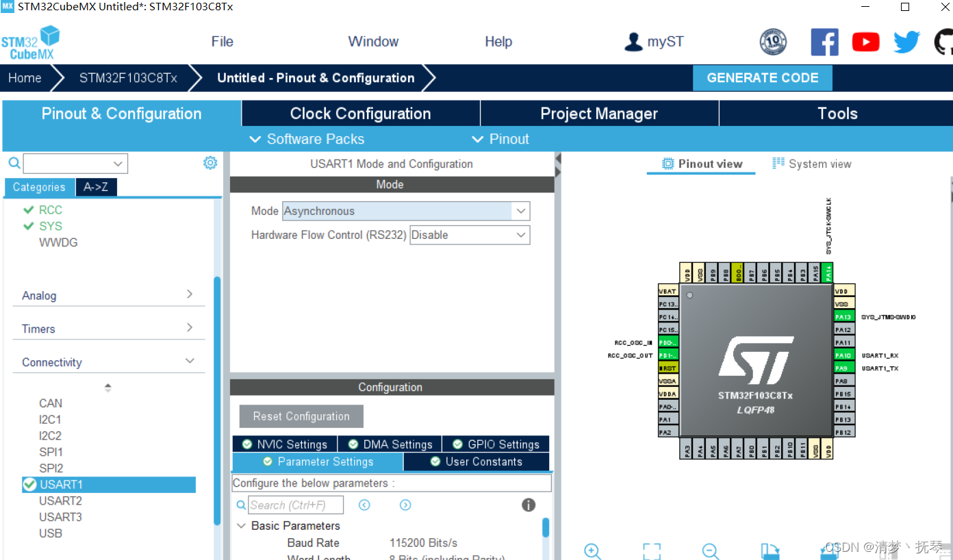953x560 pixels.
Task: Rotate chip clockwise icon
Action: click(x=770, y=551)
